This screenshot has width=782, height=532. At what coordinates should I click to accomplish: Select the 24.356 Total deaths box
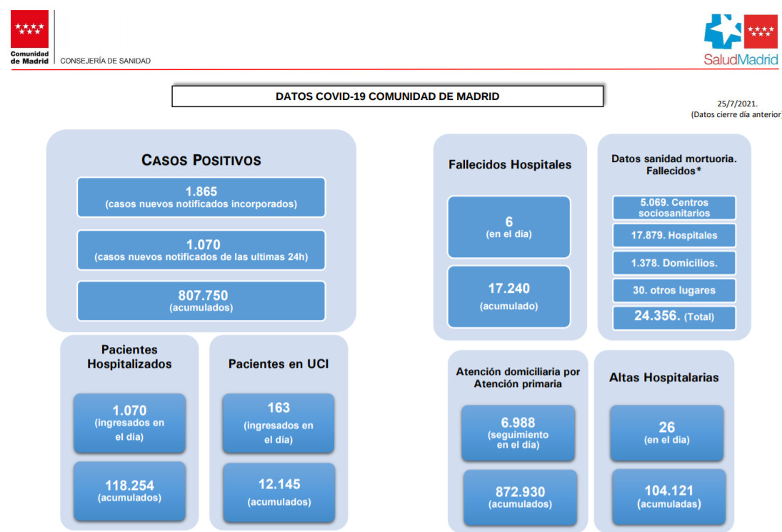pyautogui.click(x=674, y=317)
